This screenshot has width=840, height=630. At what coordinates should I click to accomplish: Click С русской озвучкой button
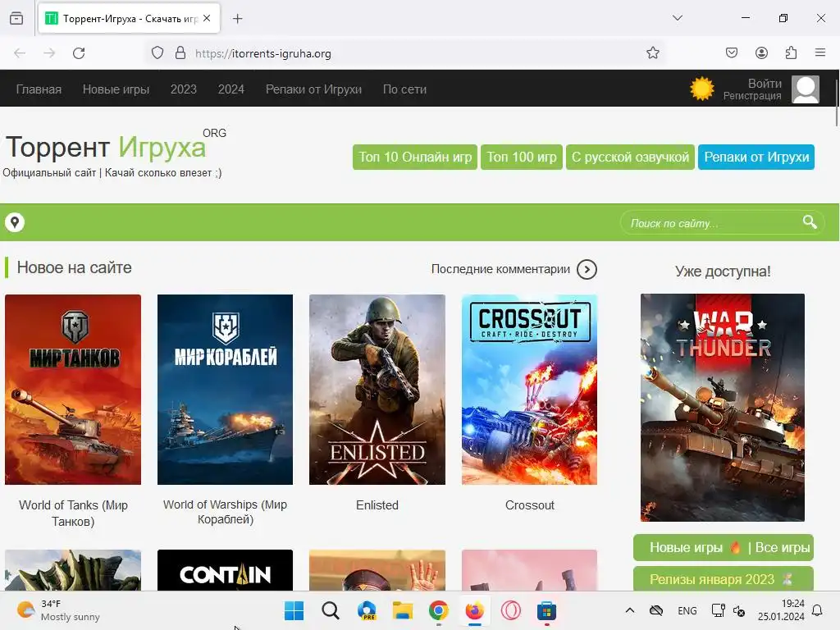pos(630,157)
